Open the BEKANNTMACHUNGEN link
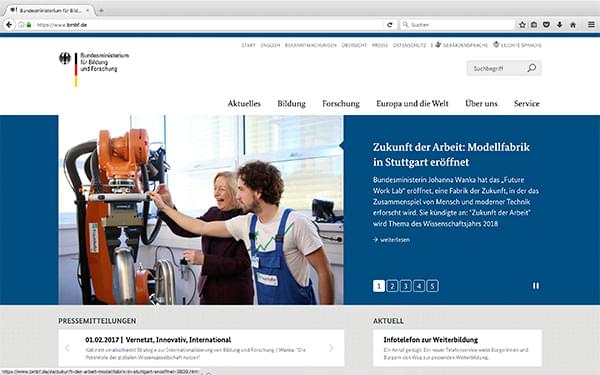 click(311, 45)
